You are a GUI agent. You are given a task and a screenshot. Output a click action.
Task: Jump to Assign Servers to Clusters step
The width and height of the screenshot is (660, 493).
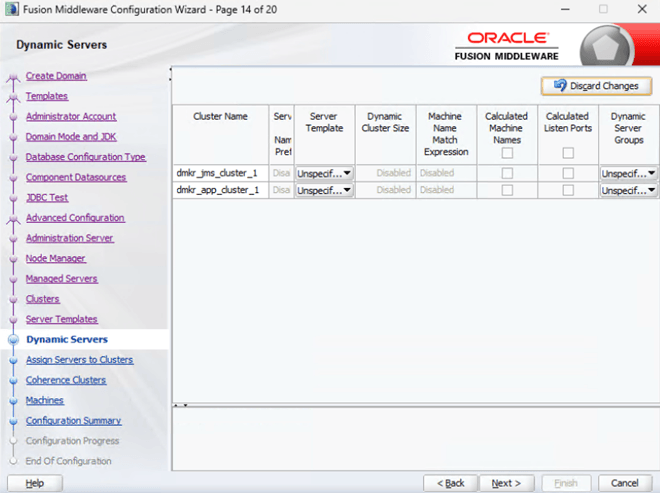pos(79,360)
